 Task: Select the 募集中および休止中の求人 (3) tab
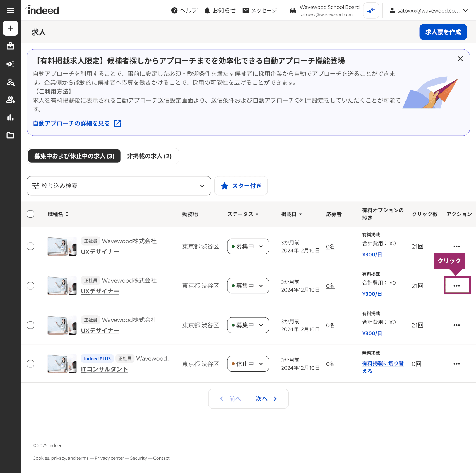74,156
